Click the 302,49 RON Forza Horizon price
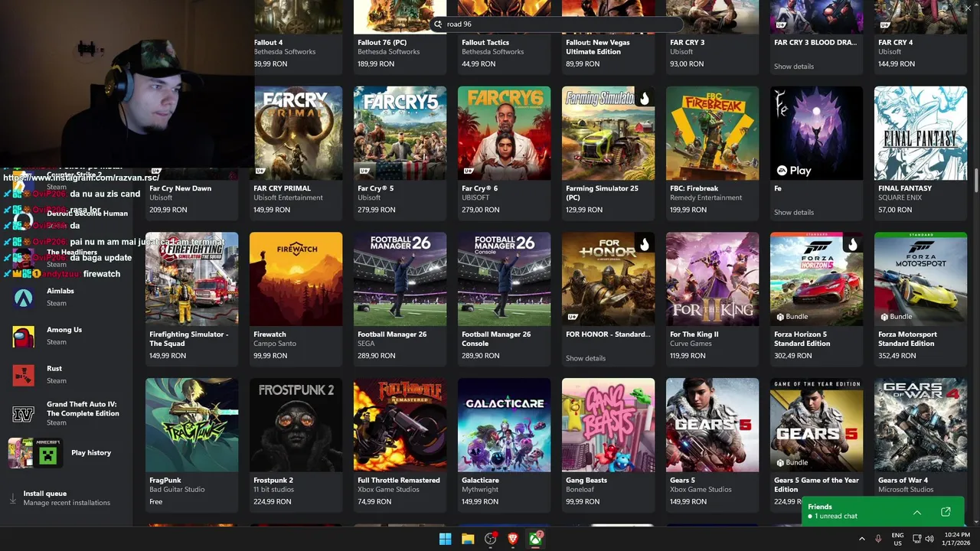 (793, 356)
